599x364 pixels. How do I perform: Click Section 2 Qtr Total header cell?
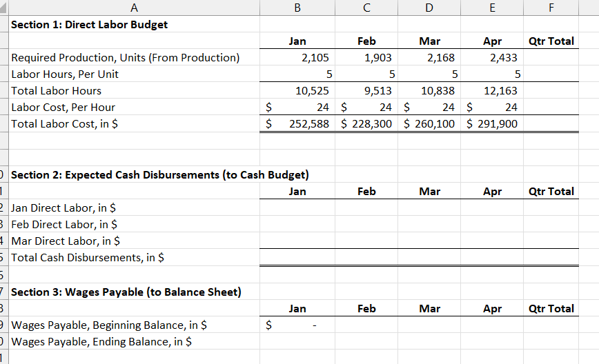click(x=551, y=191)
